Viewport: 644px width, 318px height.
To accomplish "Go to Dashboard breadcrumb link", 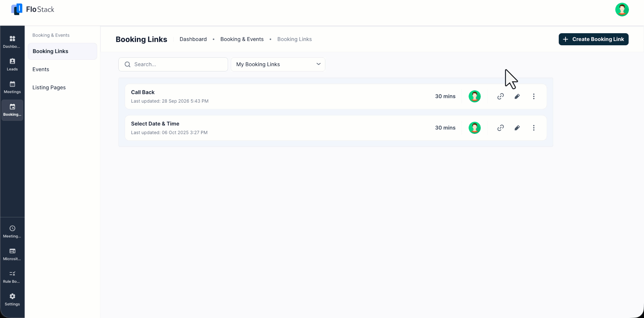I will [x=193, y=39].
